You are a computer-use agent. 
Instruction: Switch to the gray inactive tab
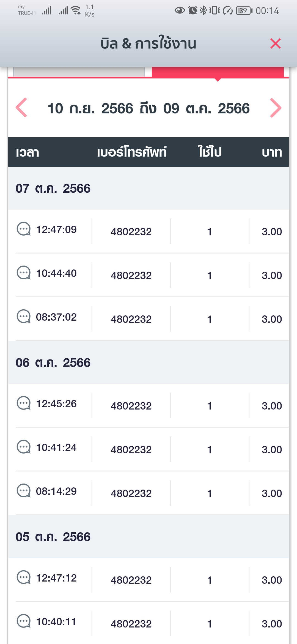[79, 72]
